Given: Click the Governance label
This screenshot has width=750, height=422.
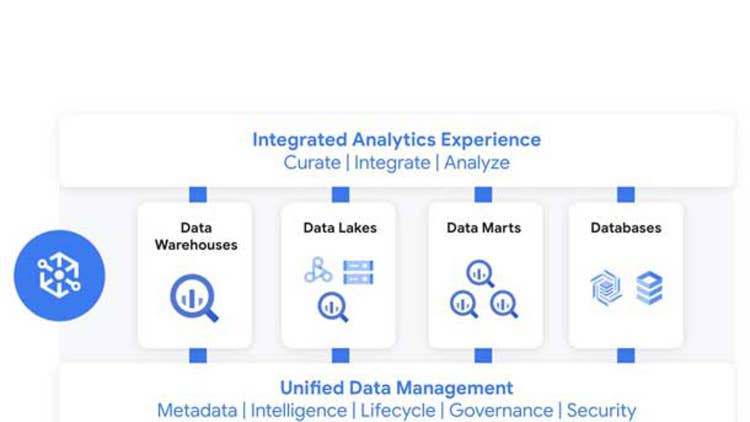Looking at the screenshot, I should point(501,410).
